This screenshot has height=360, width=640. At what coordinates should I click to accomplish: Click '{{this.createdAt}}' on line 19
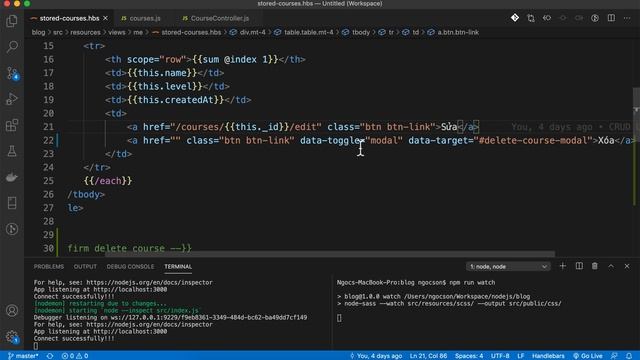click(x=176, y=100)
